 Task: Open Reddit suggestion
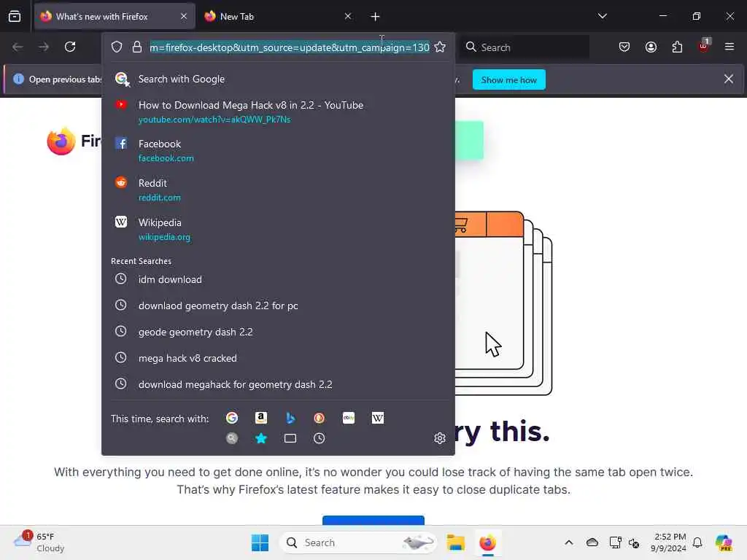click(x=278, y=190)
